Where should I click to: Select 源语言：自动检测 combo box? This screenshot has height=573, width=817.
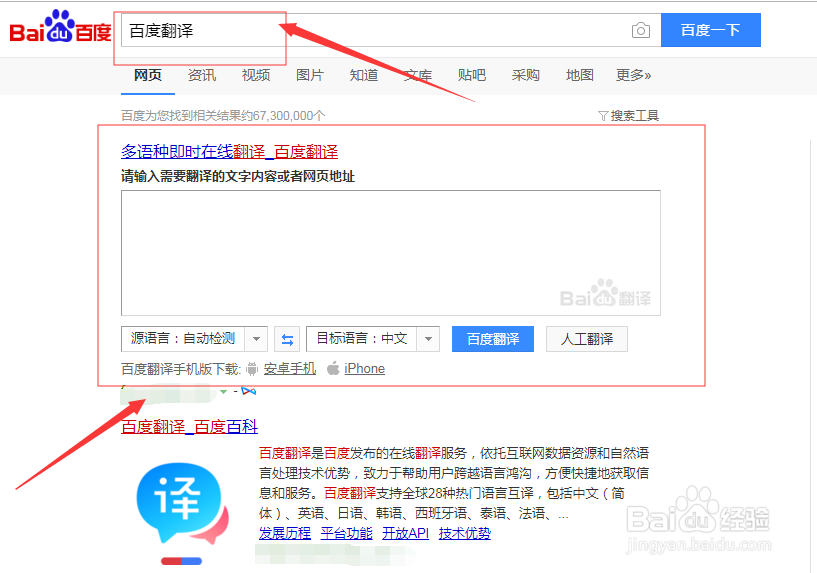(194, 339)
